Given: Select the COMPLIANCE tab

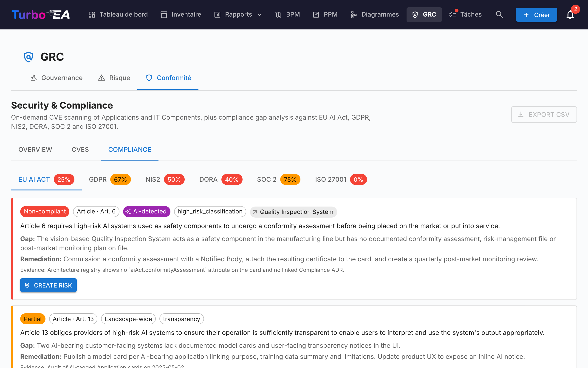Looking at the screenshot, I should [130, 149].
